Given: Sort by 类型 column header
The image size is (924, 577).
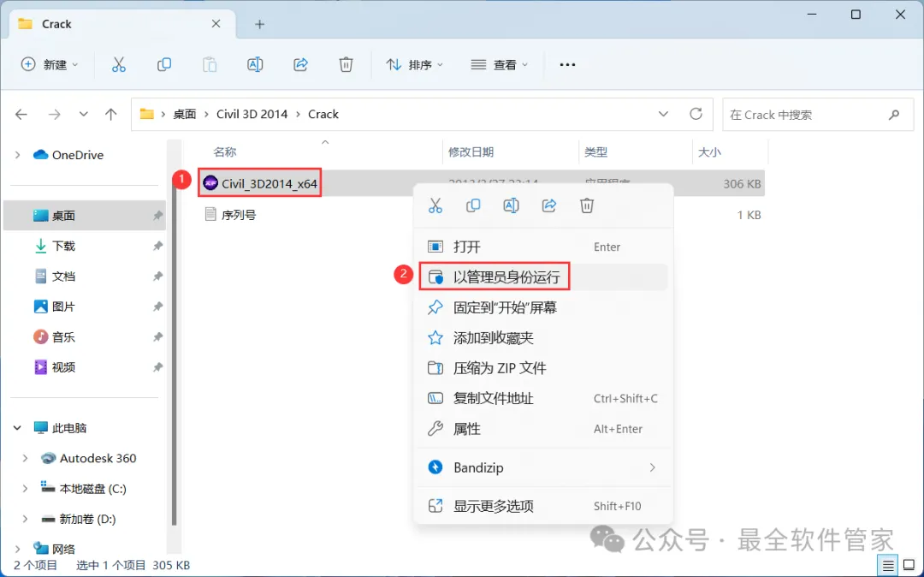Looking at the screenshot, I should click(x=595, y=152).
